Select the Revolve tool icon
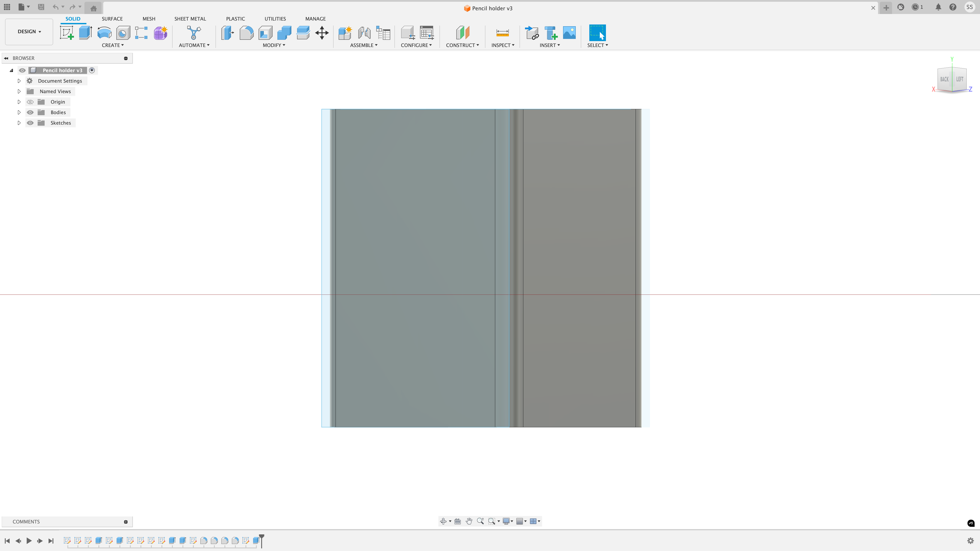This screenshot has width=980, height=551. (x=104, y=33)
